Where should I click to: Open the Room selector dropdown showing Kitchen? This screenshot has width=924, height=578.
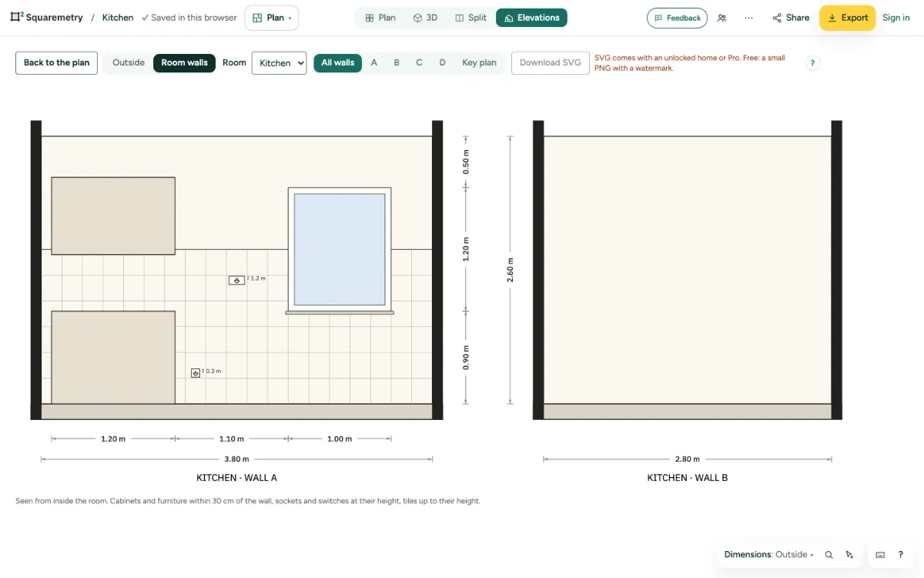click(x=279, y=63)
